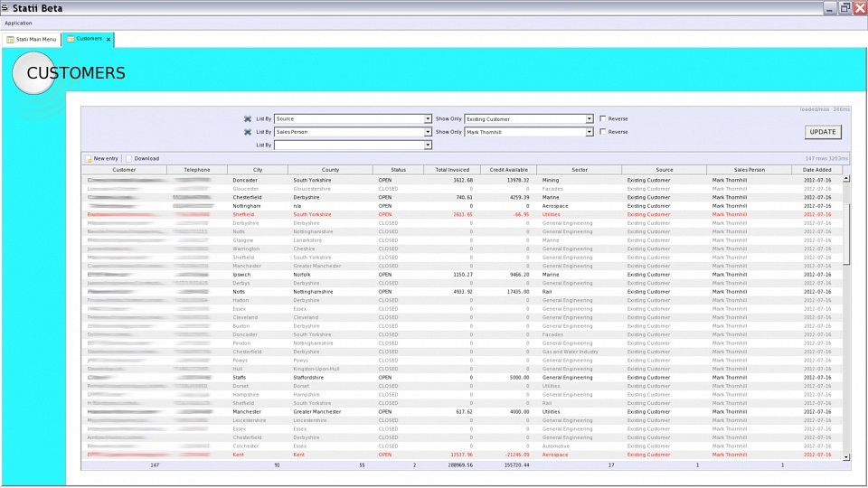This screenshot has width=868, height=488.
Task: Click Manchester OPEN row 4000.00 credit cell
Action: [x=519, y=412]
